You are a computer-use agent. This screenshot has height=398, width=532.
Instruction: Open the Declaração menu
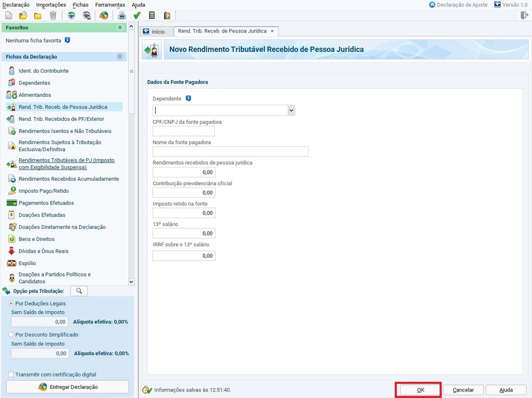point(16,5)
